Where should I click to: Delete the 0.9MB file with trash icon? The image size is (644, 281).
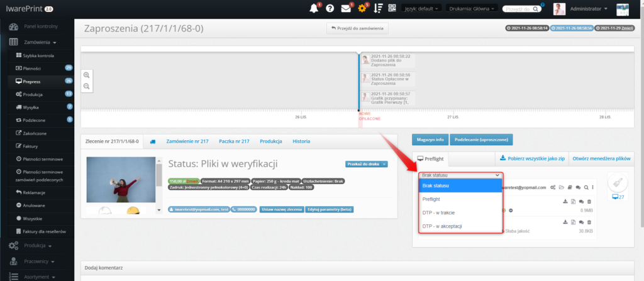point(589,201)
